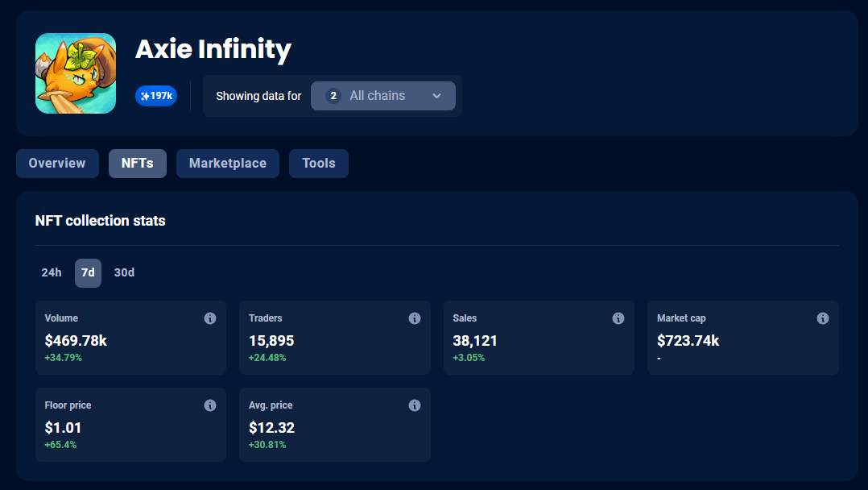Click the +30.81% avg. price change
868x490 pixels.
tap(267, 445)
